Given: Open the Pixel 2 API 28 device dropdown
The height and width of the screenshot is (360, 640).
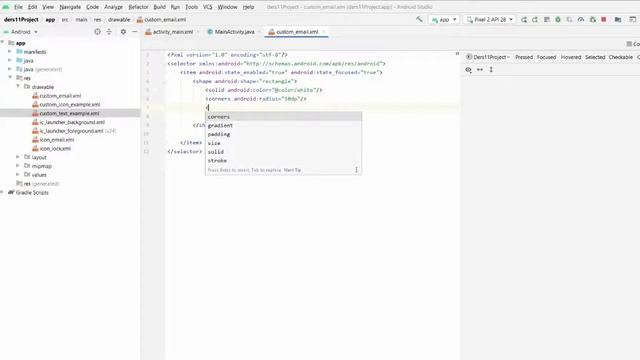Looking at the screenshot, I should tap(490, 20).
